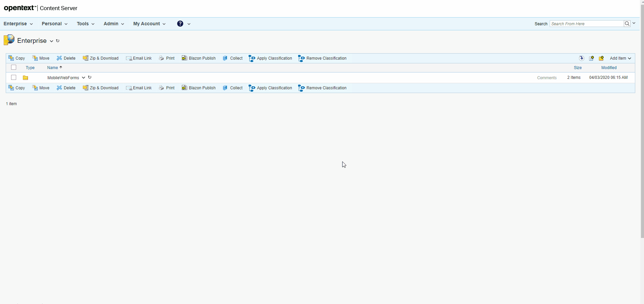The height and width of the screenshot is (304, 644).
Task: Click the MobileWebForms folder icon
Action: (25, 78)
